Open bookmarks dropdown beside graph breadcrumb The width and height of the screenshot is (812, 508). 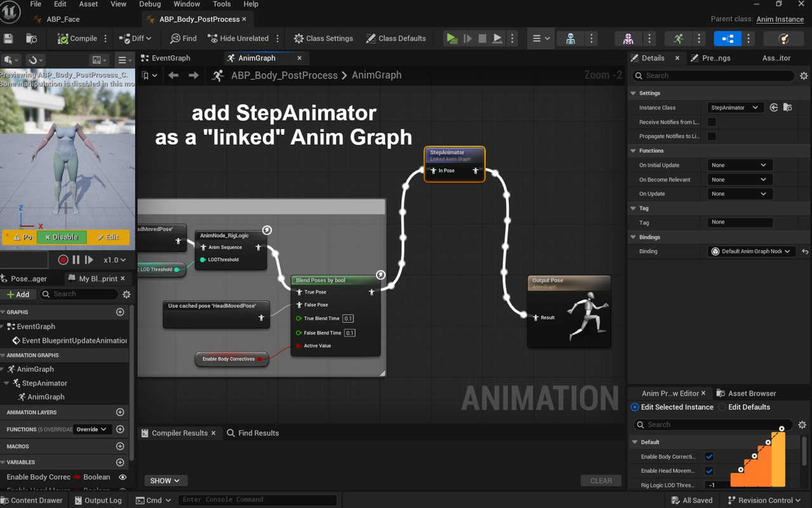pyautogui.click(x=150, y=76)
